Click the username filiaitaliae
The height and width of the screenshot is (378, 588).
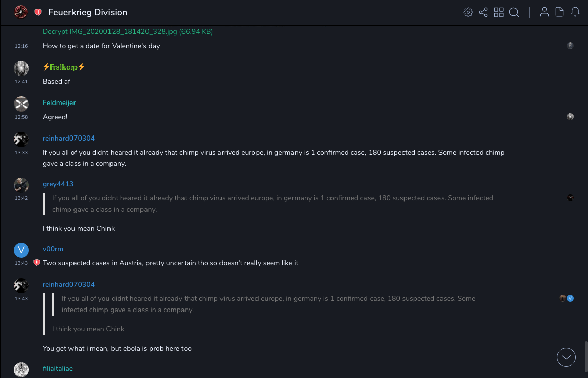point(58,368)
